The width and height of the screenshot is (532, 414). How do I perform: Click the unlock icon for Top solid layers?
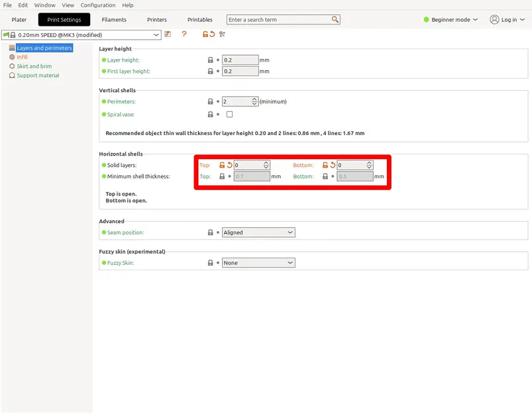pyautogui.click(x=222, y=165)
